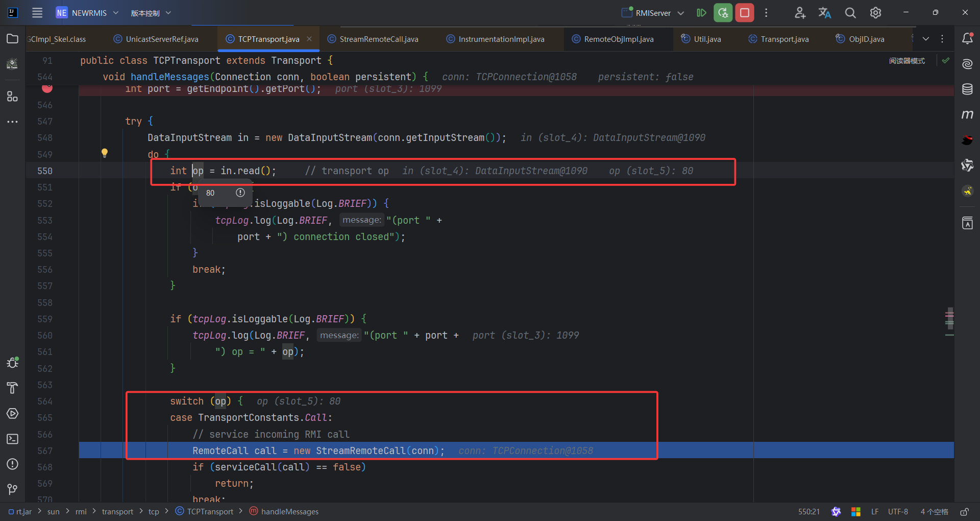Open bookmark-like A panel icon on right

pos(967,223)
